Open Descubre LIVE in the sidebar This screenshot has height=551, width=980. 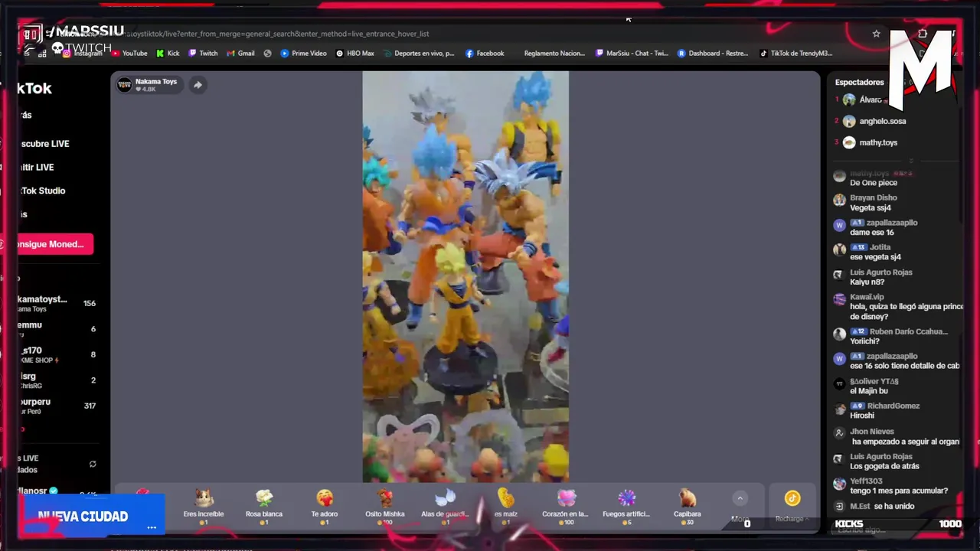coord(45,144)
